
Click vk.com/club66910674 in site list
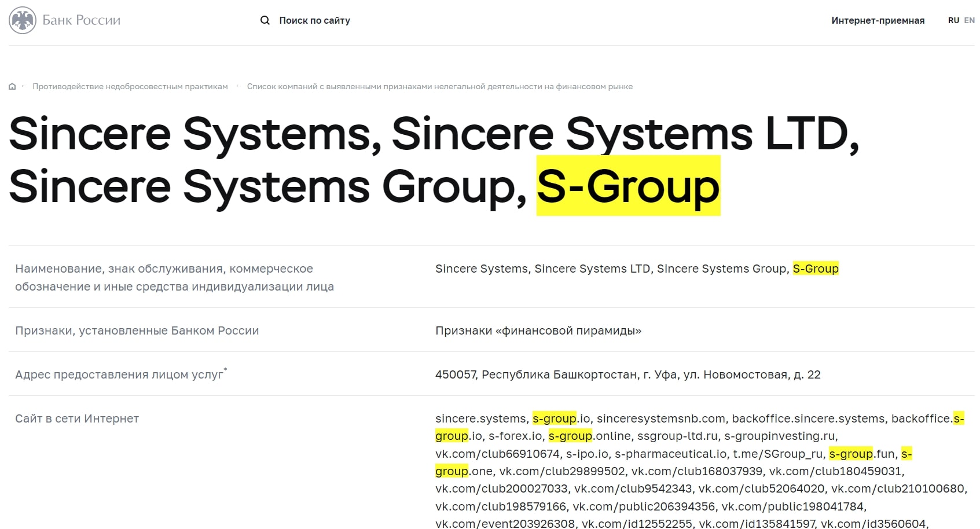(497, 454)
